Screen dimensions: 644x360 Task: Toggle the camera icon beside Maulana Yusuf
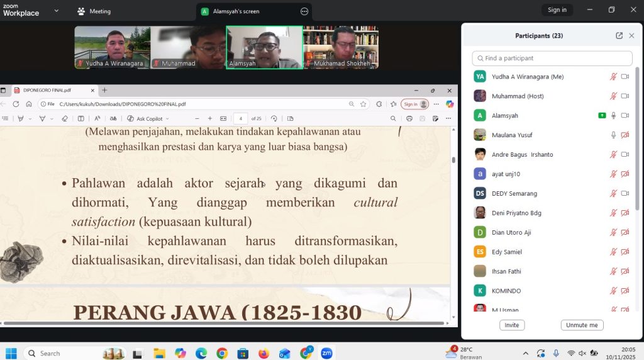625,135
